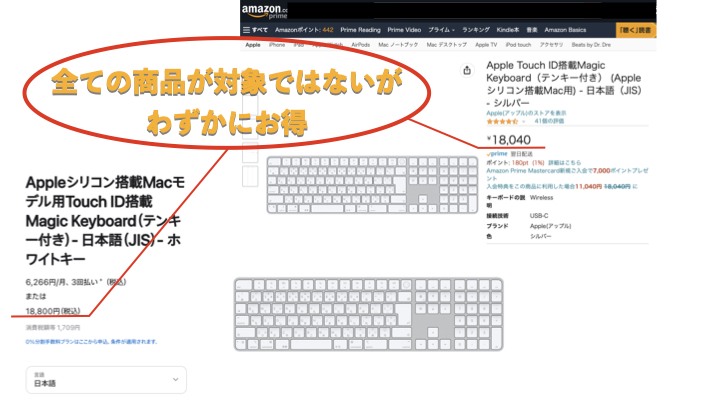Click 詳細はこちら points details link

[x=564, y=163]
